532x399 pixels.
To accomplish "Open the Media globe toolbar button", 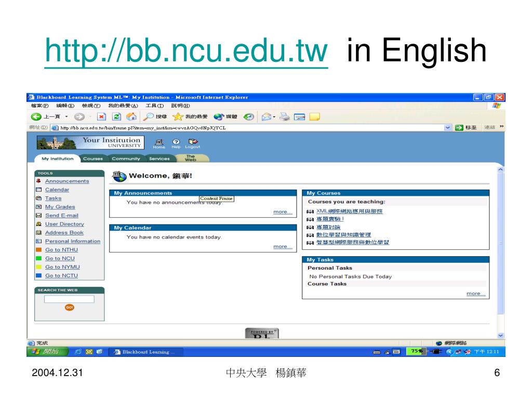I will pos(225,117).
